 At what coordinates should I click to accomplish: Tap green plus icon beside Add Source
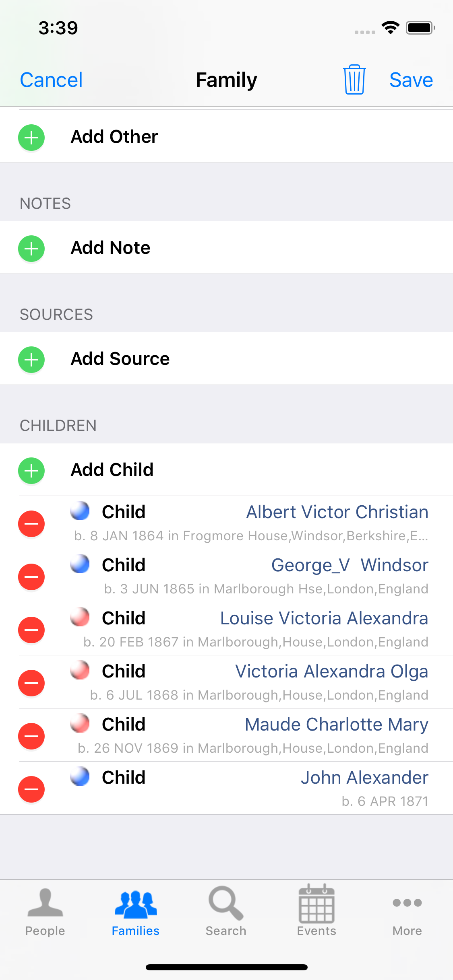pos(31,359)
